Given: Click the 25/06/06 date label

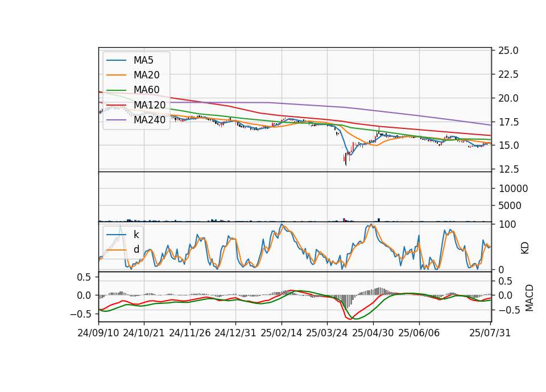Looking at the screenshot, I should [x=419, y=333].
